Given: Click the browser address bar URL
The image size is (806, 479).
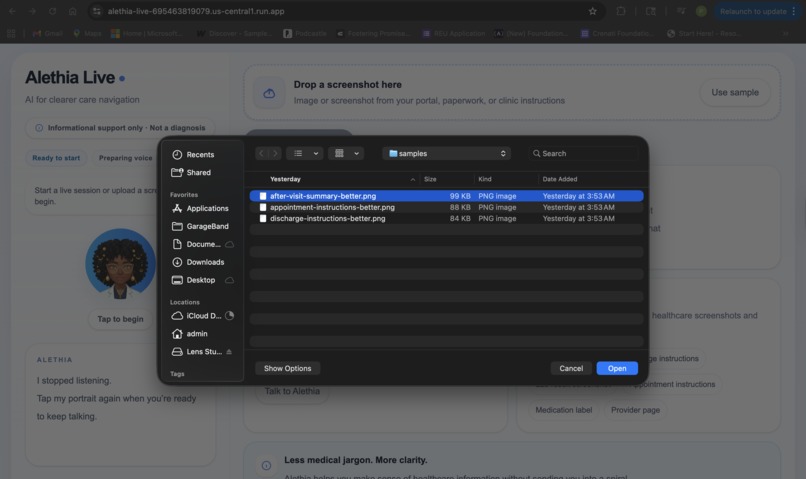Looking at the screenshot, I should point(196,11).
